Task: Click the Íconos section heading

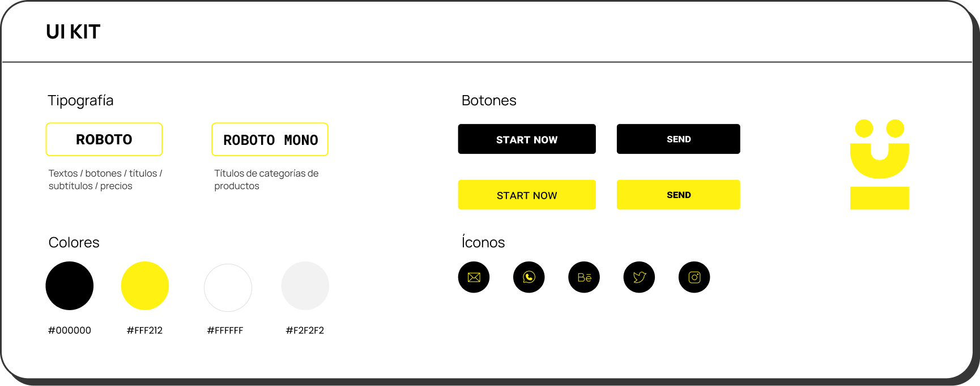Action: pyautogui.click(x=483, y=242)
